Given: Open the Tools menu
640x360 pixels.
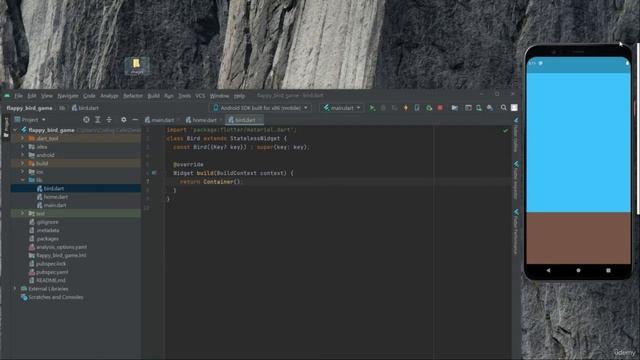Looking at the screenshot, I should (x=184, y=96).
